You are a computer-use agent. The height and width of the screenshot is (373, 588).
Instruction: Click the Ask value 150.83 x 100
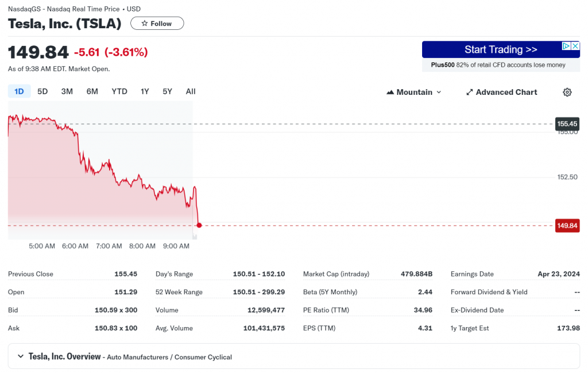point(116,328)
